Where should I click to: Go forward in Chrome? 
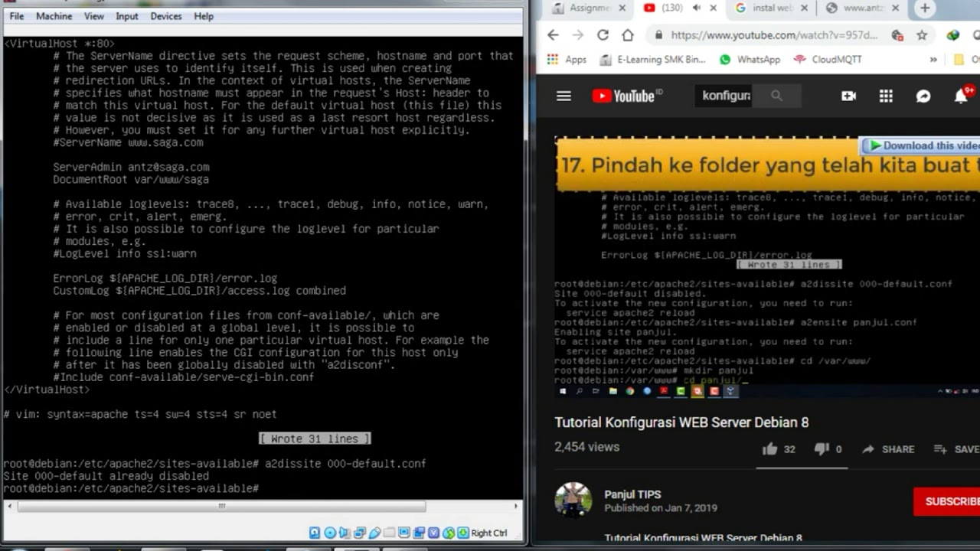coord(578,35)
